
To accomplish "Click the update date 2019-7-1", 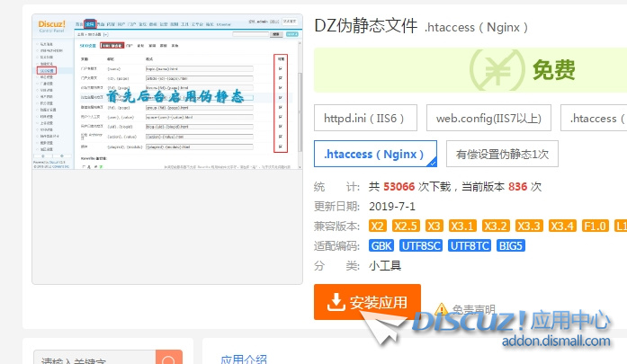I will click(392, 206).
